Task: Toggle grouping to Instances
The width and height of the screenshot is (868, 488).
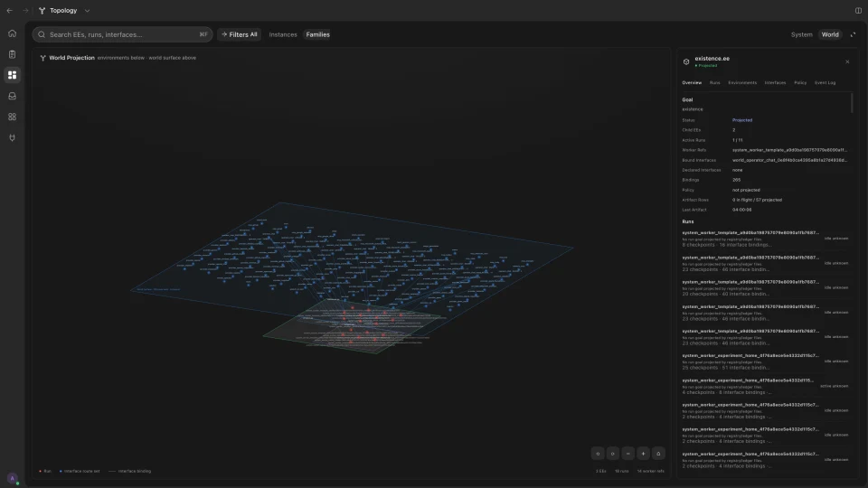Action: [x=283, y=34]
